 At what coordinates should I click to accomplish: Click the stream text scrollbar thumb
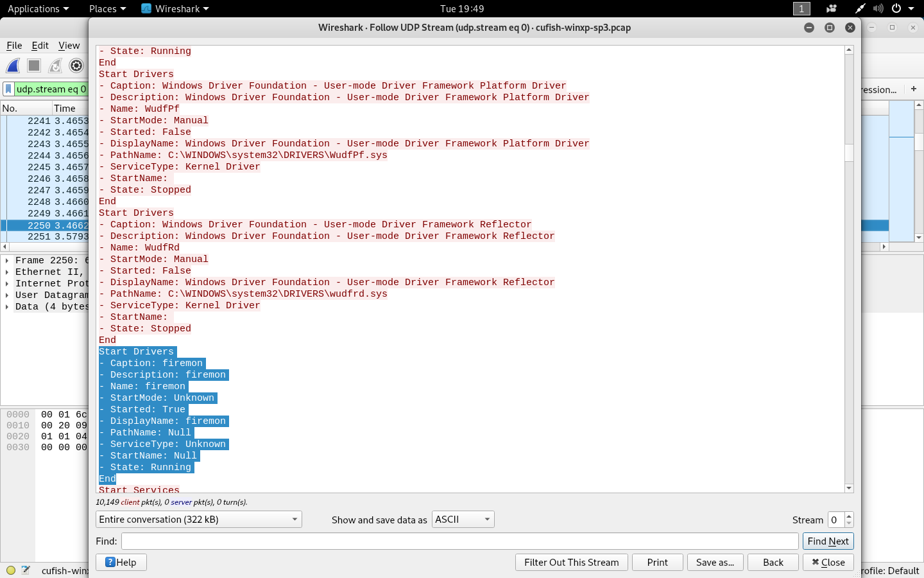[849, 153]
